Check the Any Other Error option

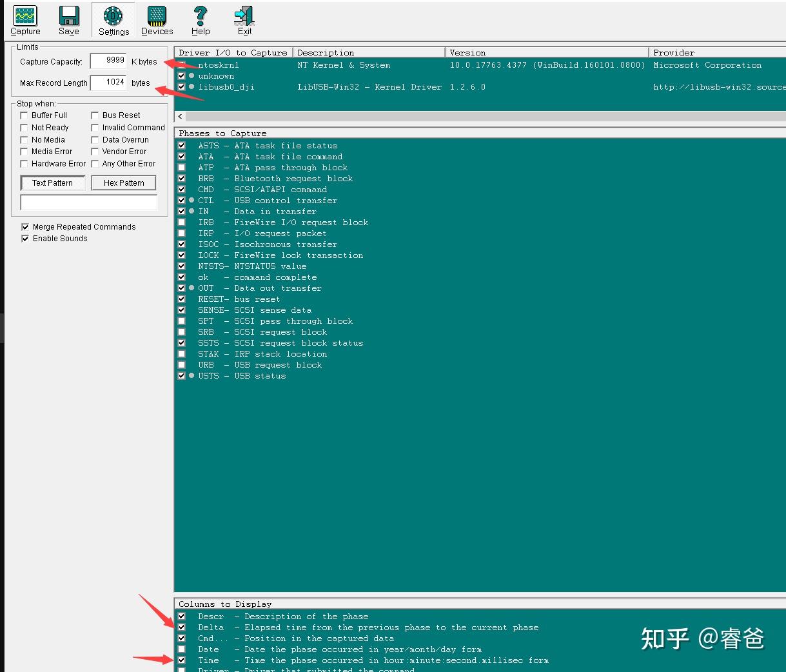point(95,164)
